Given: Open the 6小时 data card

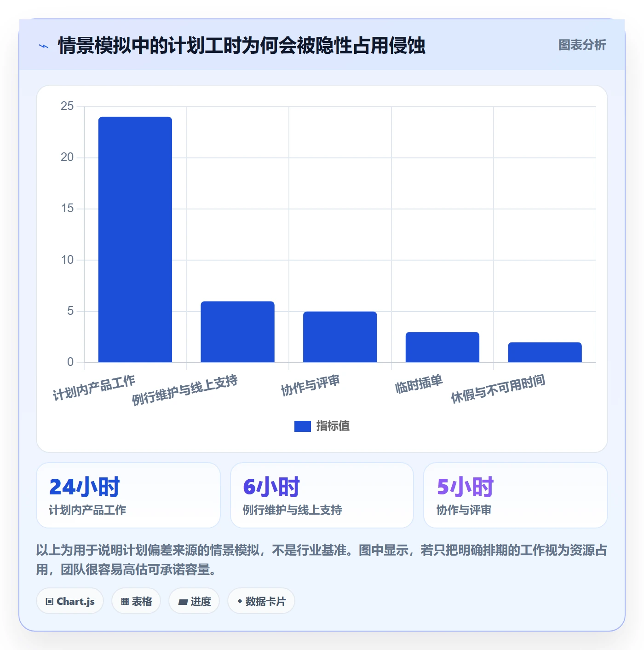Looking at the screenshot, I should 322,495.
